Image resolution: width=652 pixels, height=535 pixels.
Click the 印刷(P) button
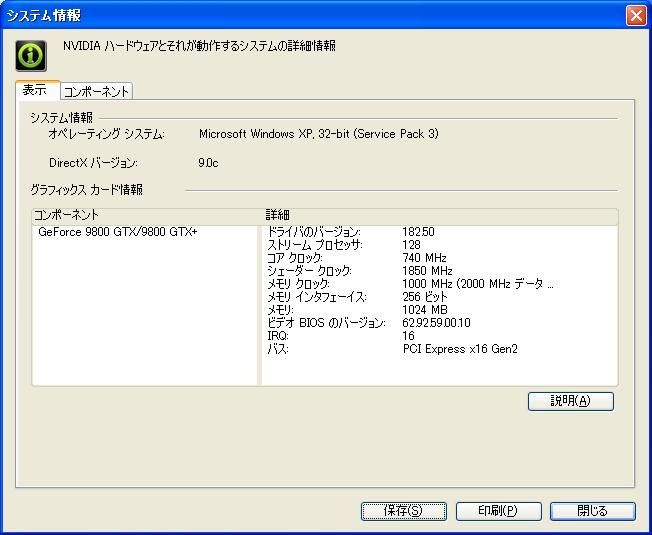tap(499, 511)
